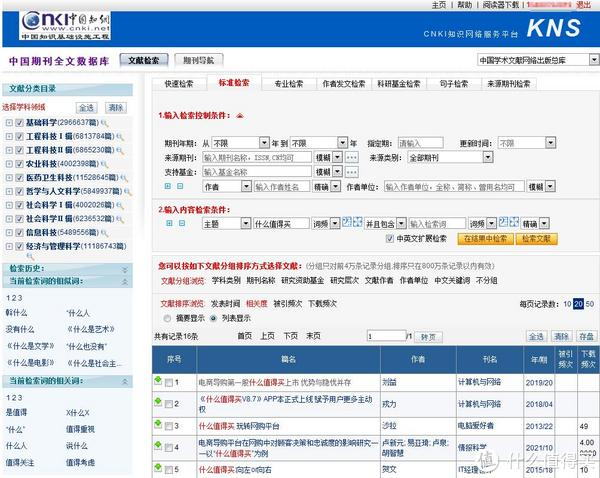
Task: Click the page number input field
Action: (x=386, y=336)
